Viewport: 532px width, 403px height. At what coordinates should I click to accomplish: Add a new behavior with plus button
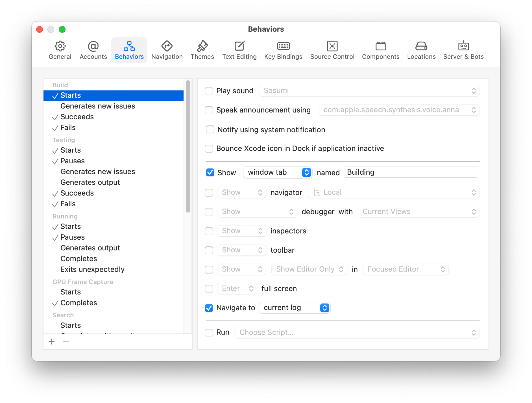52,342
